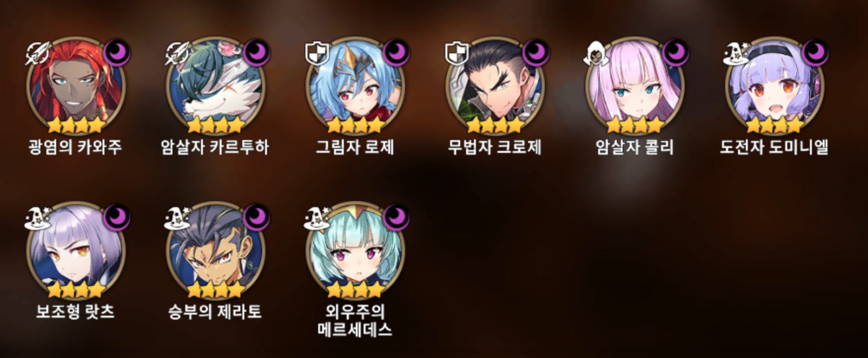Click the star rating under 승부의 제라토

(215, 289)
